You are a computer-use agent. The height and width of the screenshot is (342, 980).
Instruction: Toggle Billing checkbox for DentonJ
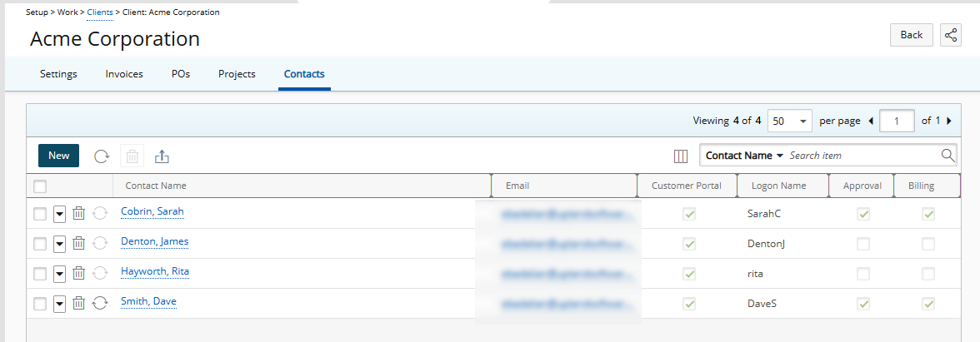tap(928, 244)
